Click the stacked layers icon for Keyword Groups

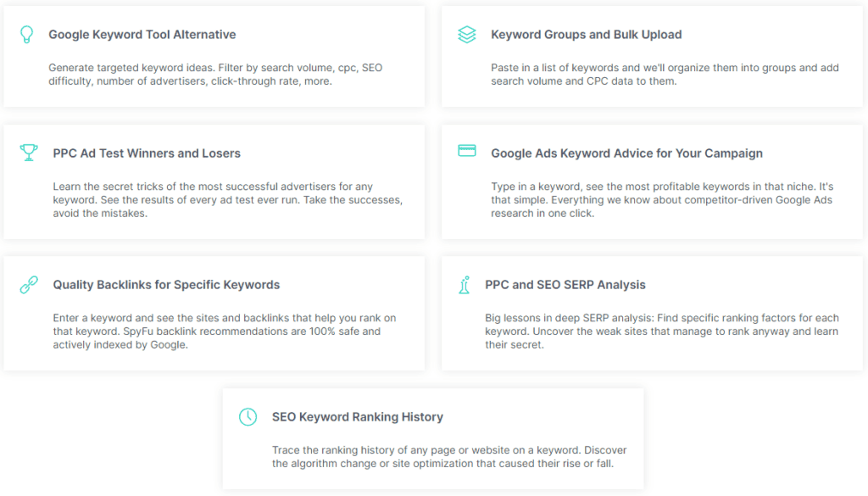click(x=467, y=34)
